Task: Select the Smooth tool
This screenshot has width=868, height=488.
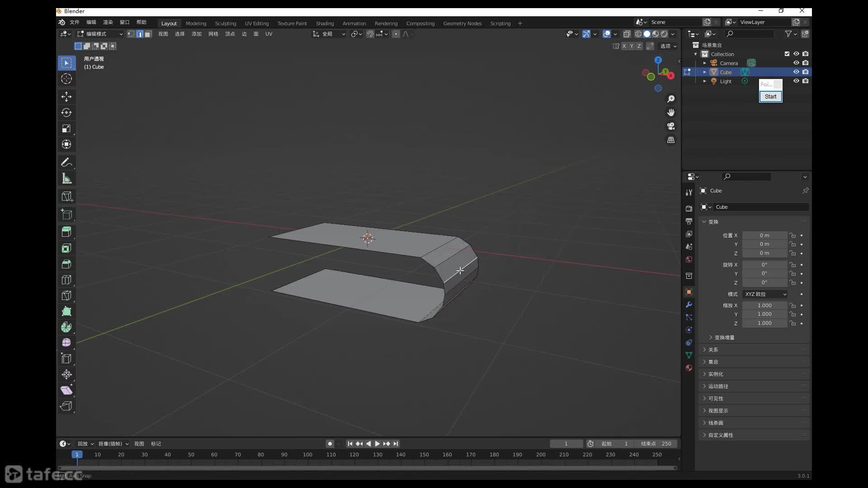Action: coord(66,343)
